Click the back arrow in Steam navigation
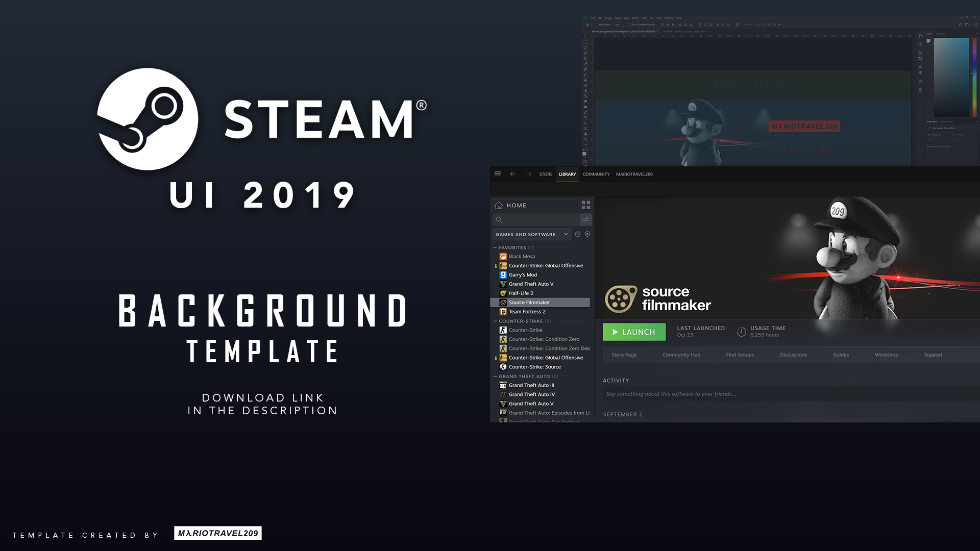The width and height of the screenshot is (980, 551). (513, 174)
